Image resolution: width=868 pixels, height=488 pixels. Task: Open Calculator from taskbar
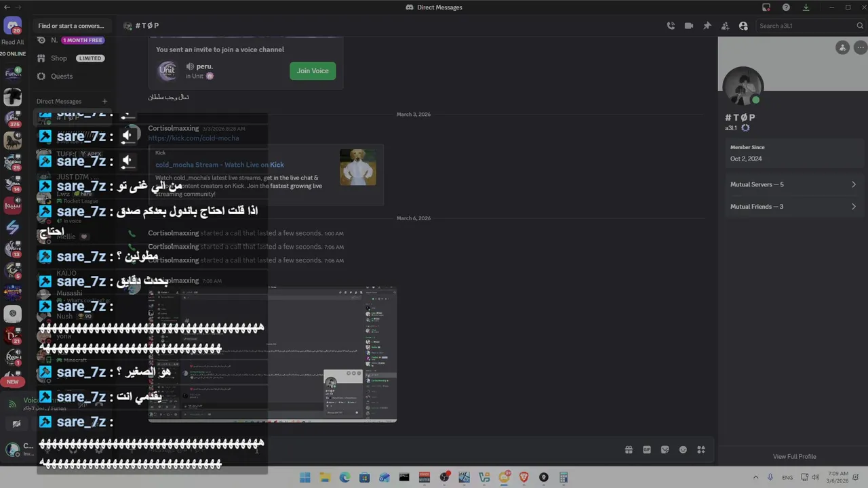coord(564,477)
